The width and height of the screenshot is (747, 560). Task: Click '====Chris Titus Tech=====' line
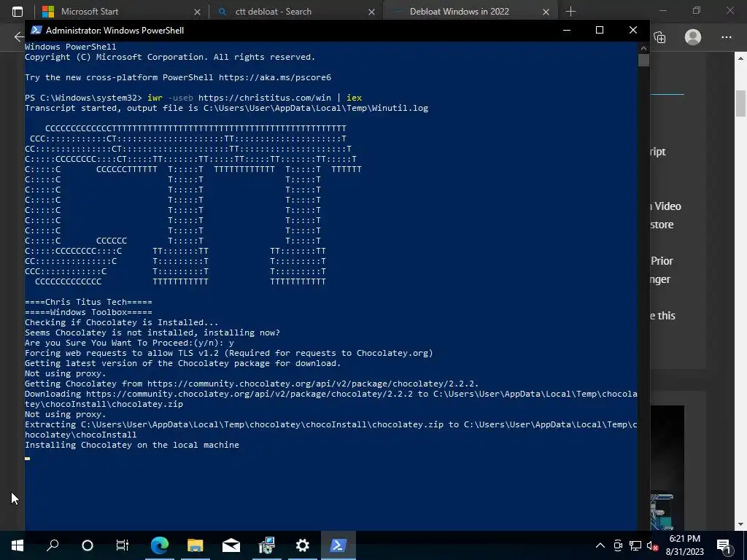tap(88, 302)
